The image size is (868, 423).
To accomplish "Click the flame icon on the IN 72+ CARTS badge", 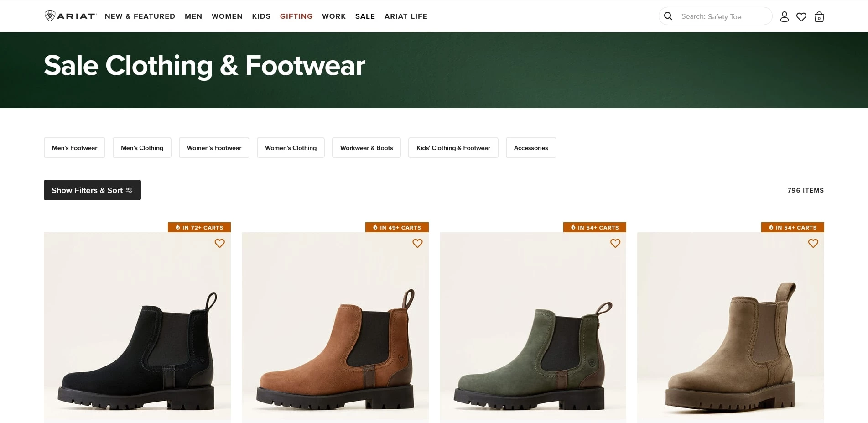I will 178,227.
